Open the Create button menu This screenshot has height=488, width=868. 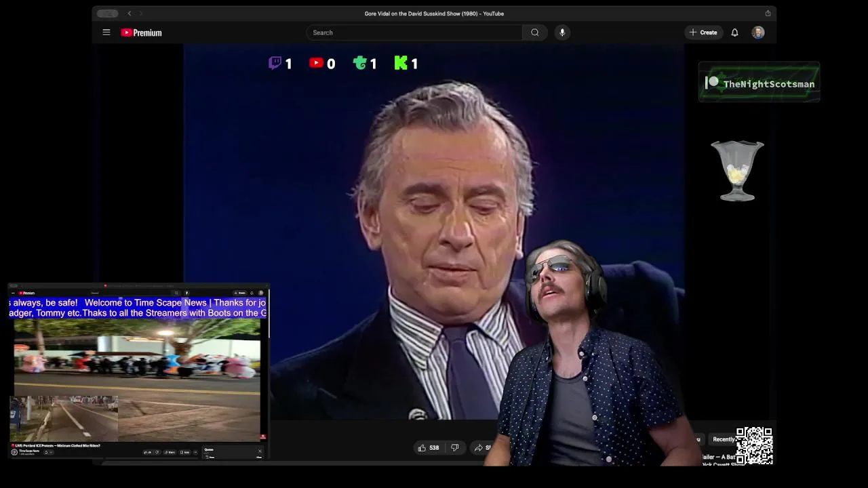click(703, 33)
